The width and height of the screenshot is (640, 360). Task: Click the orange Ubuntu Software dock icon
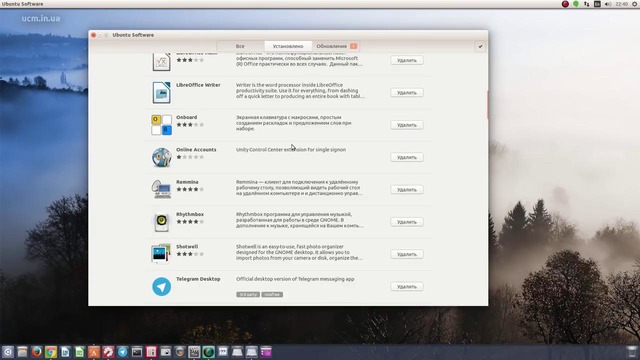coord(94,352)
